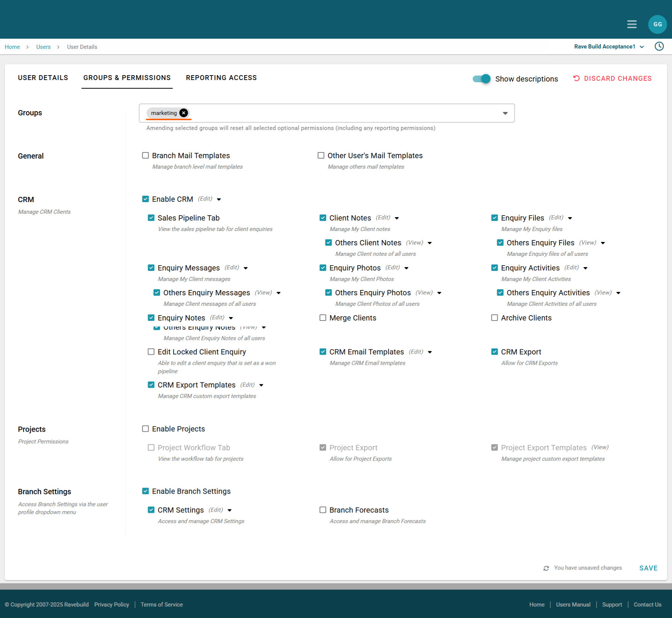Expand the Enable CRM access level dropdown

pos(219,199)
